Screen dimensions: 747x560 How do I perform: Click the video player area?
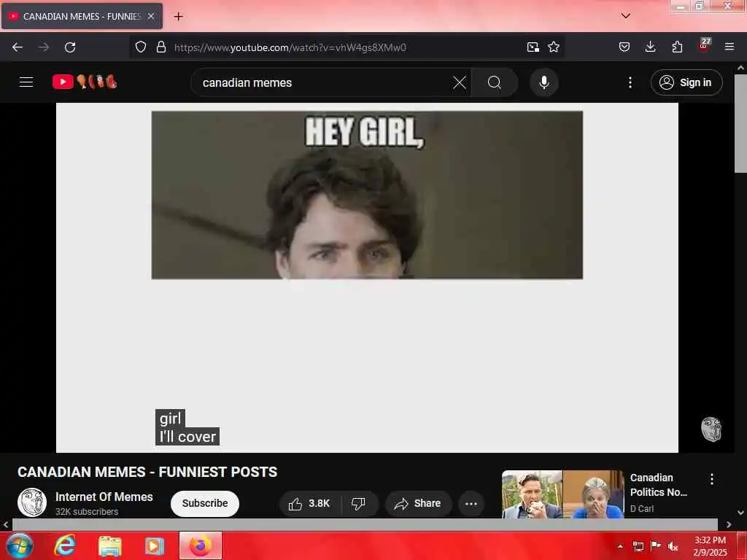pyautogui.click(x=367, y=278)
